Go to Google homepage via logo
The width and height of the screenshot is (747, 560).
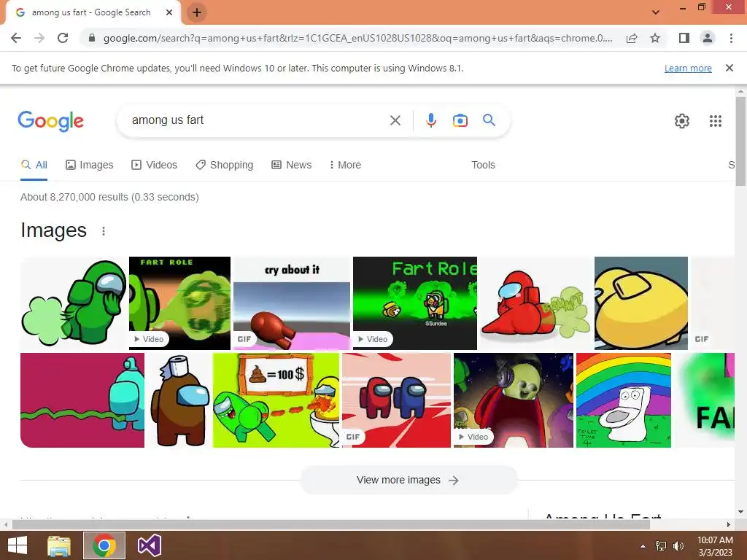pos(50,120)
